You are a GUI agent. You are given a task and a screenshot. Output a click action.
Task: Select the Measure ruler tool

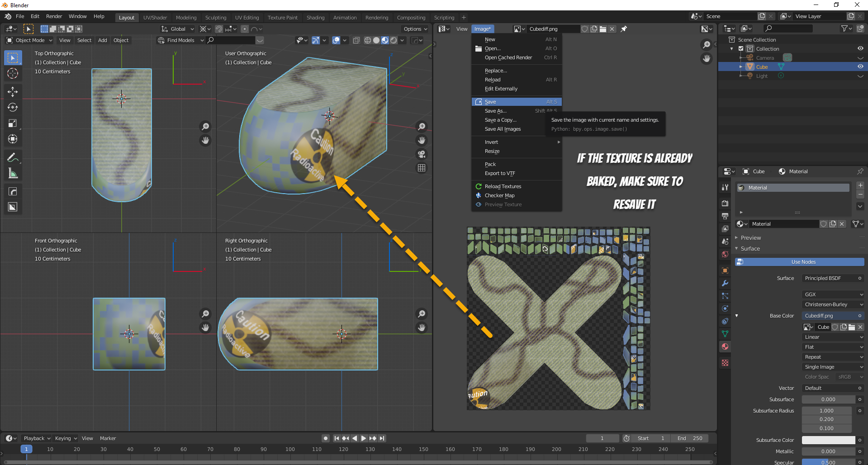pos(13,173)
